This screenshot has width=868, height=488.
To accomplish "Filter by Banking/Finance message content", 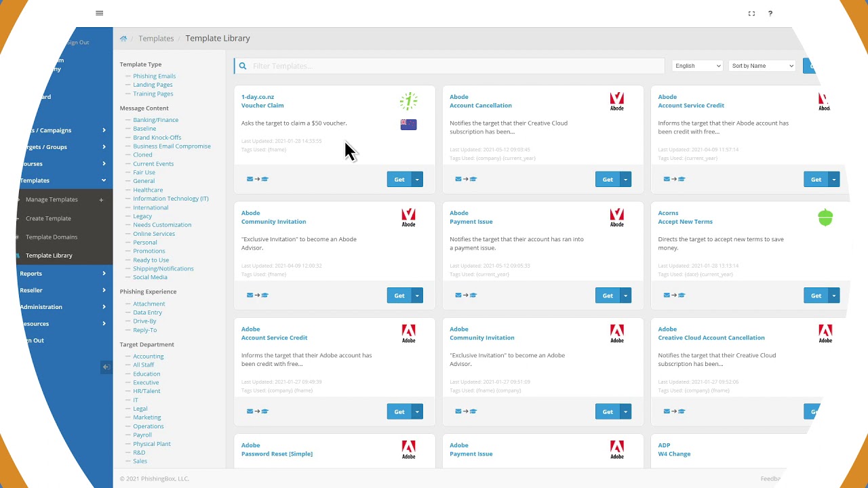I will pyautogui.click(x=155, y=120).
